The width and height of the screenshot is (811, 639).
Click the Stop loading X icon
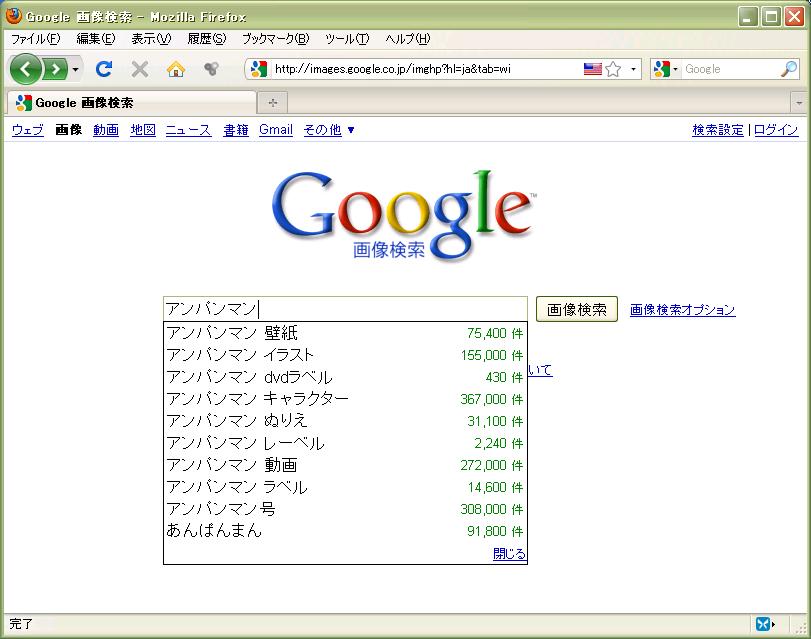coord(140,69)
